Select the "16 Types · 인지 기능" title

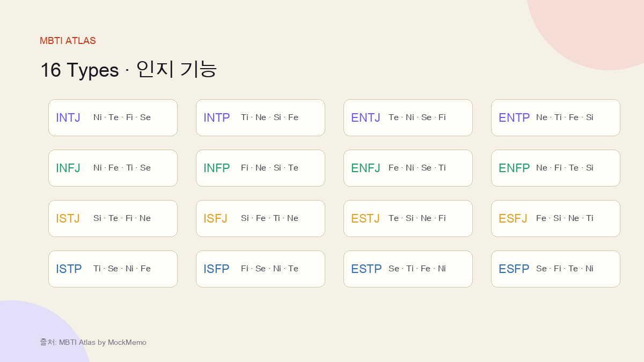click(x=128, y=70)
